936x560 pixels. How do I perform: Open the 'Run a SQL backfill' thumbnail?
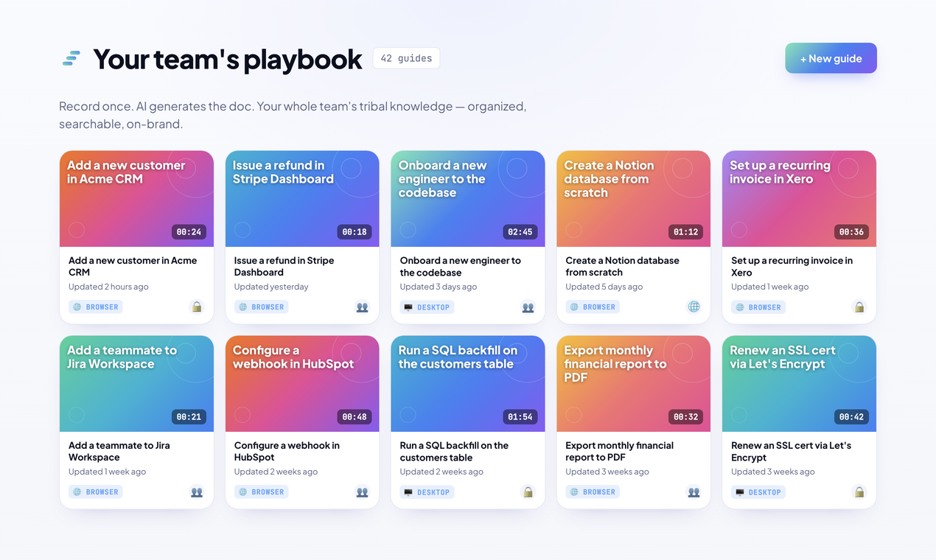pyautogui.click(x=468, y=384)
